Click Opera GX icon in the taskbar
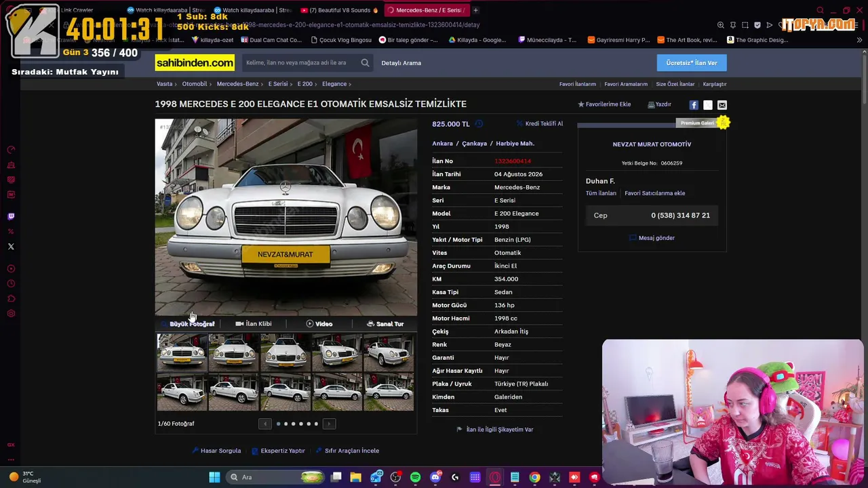 coord(495,477)
